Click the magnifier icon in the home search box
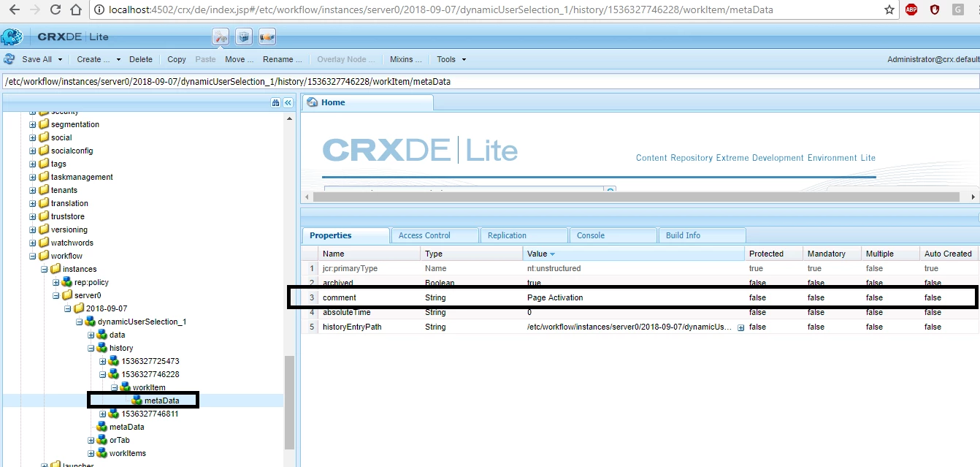The height and width of the screenshot is (467, 980). point(610,191)
